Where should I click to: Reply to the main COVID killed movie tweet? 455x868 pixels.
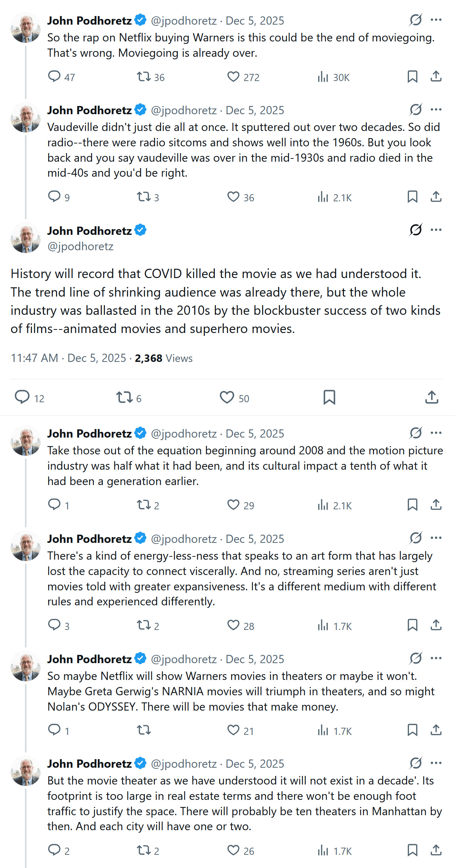(22, 397)
